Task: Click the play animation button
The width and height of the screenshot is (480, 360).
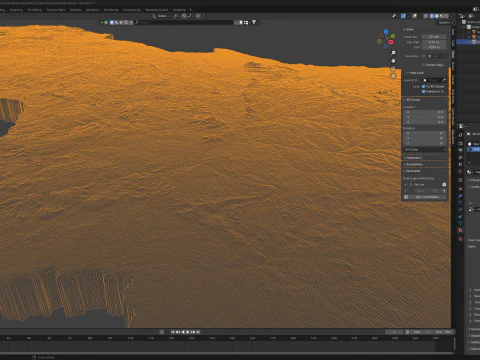Action: (x=188, y=332)
